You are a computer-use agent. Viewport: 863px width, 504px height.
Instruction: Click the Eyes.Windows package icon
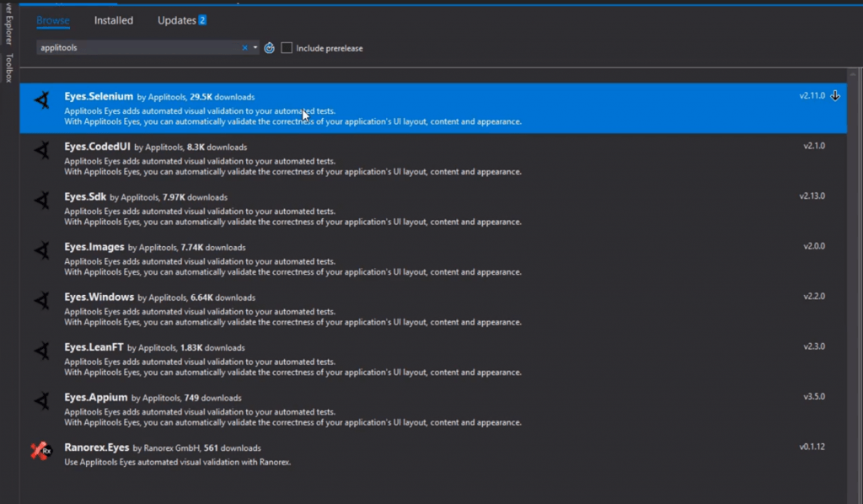coord(42,301)
